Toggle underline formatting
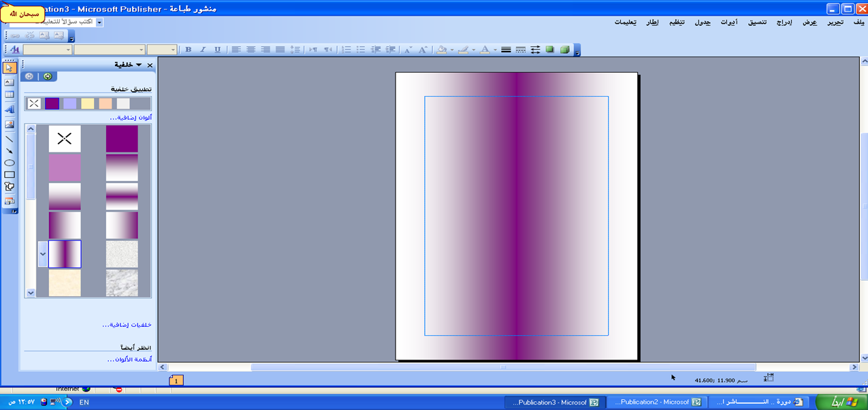Screen dimensions: 868x410 coord(218,50)
